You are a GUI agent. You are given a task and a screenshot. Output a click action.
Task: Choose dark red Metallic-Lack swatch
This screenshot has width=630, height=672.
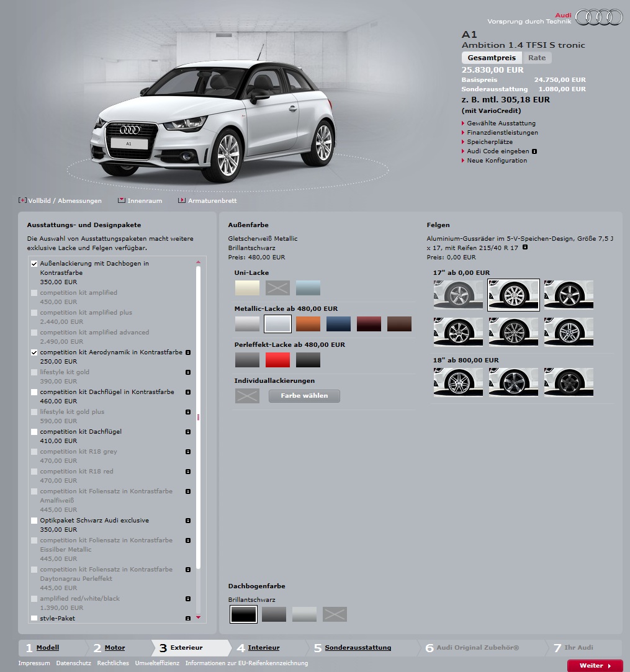pos(369,324)
